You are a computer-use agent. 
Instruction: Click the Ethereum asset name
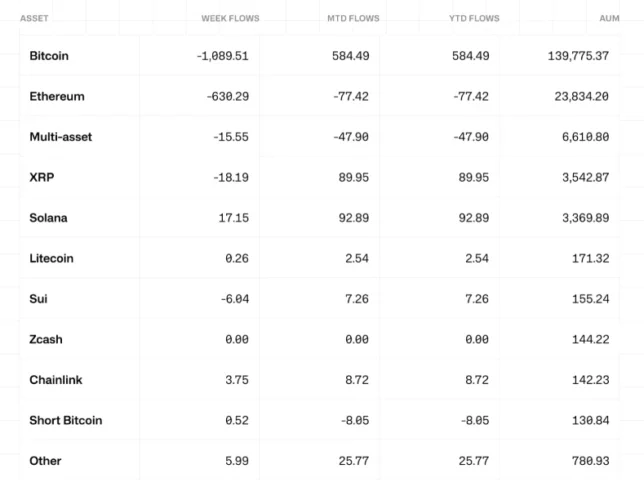coord(57,97)
